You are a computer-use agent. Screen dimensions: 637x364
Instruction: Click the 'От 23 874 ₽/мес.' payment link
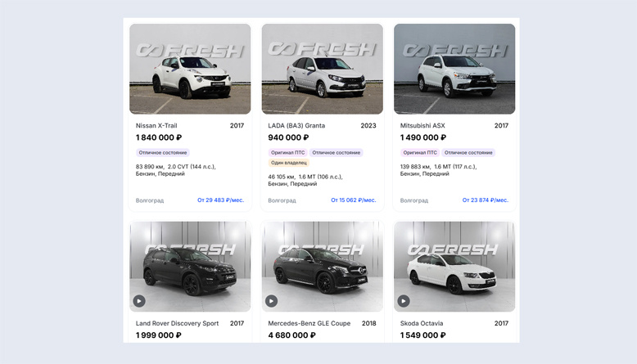click(485, 200)
